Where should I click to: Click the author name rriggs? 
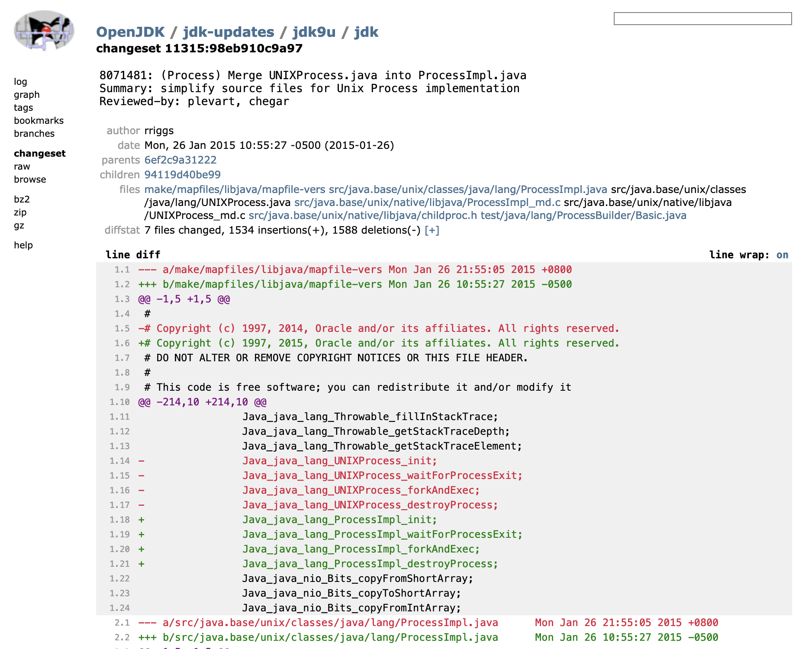click(159, 131)
